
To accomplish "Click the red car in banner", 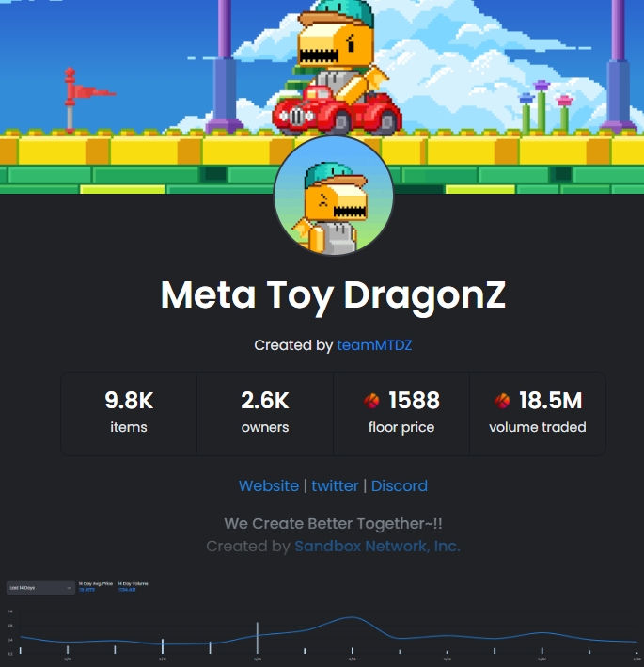I will [334, 108].
